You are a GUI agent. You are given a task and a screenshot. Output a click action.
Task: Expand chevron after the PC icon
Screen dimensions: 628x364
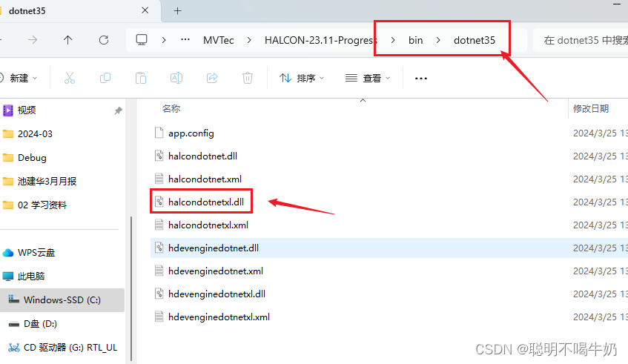click(x=164, y=40)
